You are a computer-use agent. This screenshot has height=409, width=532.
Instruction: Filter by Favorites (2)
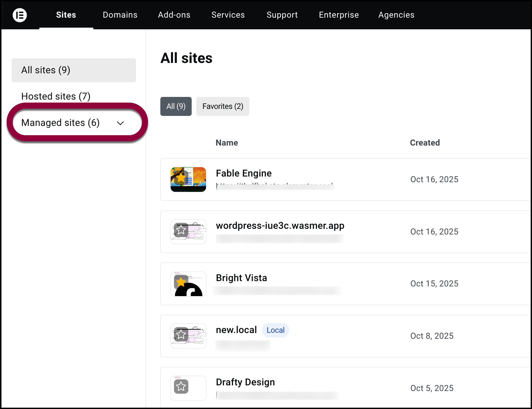tap(223, 106)
